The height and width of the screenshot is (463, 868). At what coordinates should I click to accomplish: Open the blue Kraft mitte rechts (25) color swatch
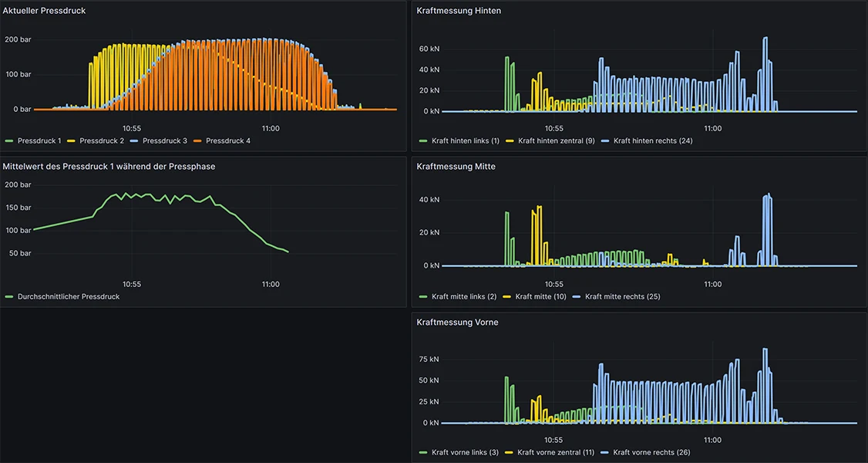pyautogui.click(x=578, y=296)
